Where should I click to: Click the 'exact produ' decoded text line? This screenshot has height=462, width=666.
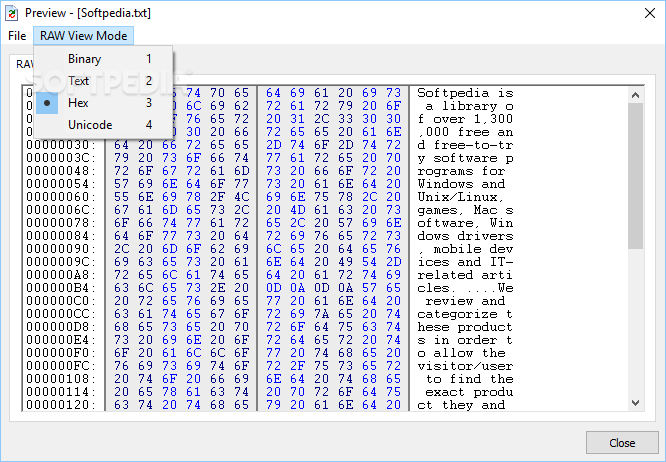pos(469,392)
